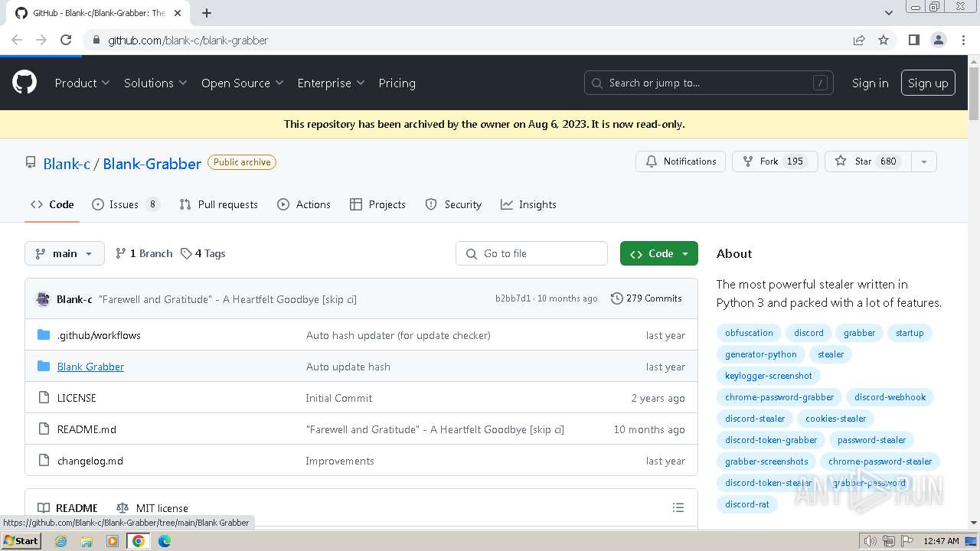Open Chrome three-dot menu
The image size is (980, 551).
(963, 40)
